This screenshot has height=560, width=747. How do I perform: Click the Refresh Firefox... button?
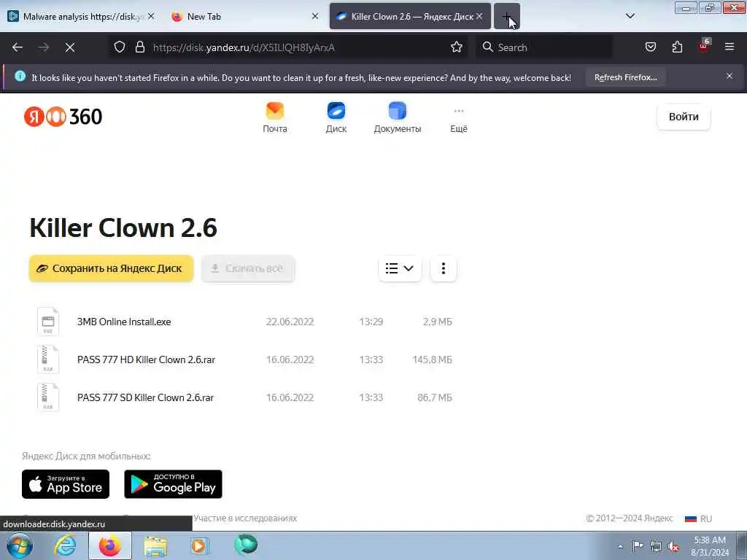click(625, 77)
